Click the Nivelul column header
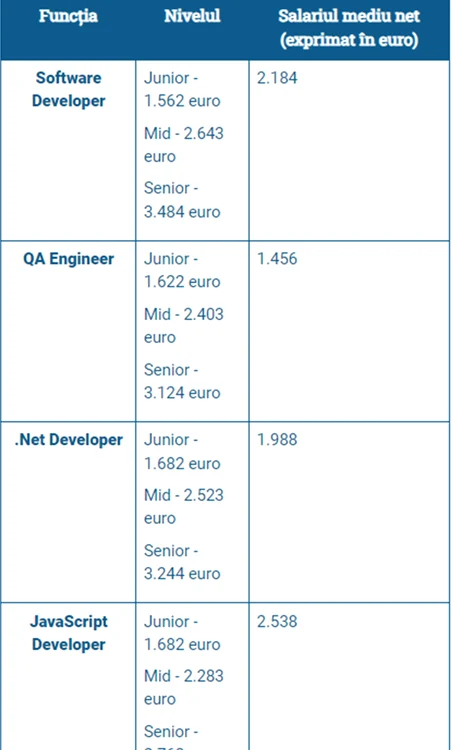453x750 pixels. click(192, 16)
